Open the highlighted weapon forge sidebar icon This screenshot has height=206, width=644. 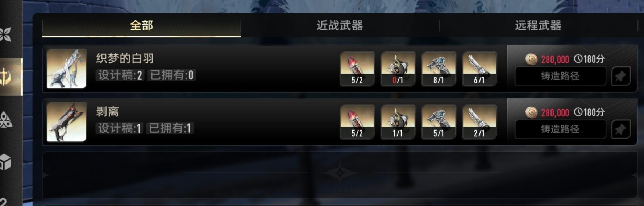click(x=7, y=77)
